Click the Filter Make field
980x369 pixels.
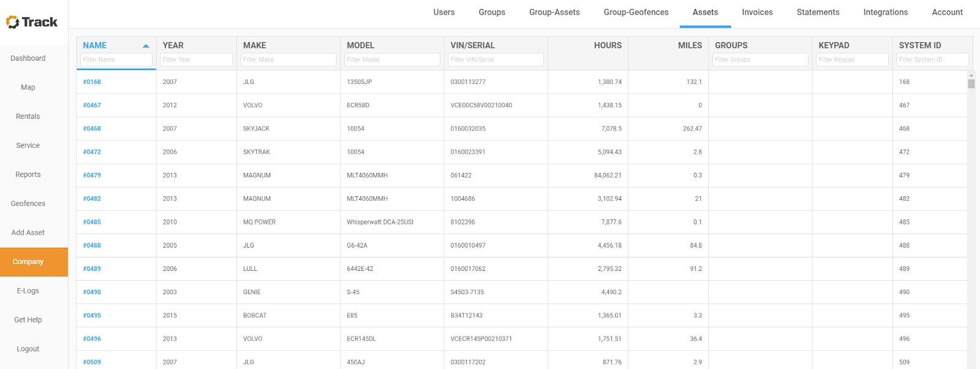click(288, 59)
